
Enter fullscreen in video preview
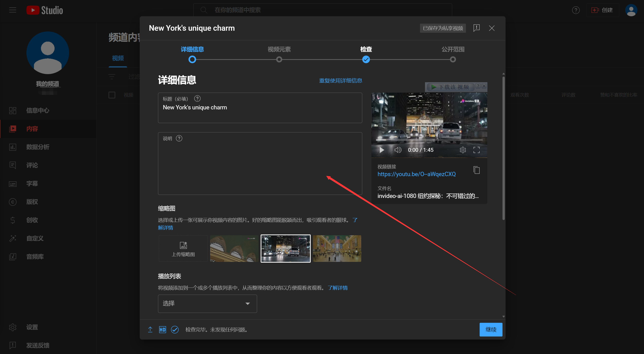pyautogui.click(x=477, y=150)
